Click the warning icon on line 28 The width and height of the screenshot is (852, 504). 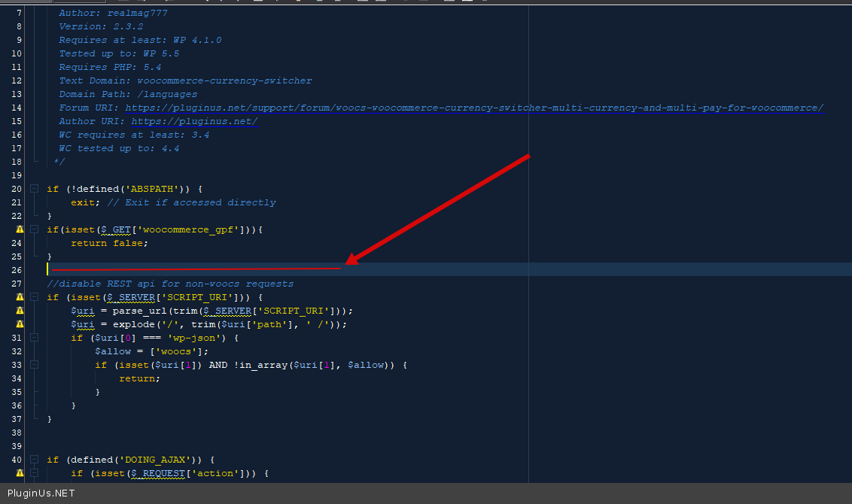(20, 297)
